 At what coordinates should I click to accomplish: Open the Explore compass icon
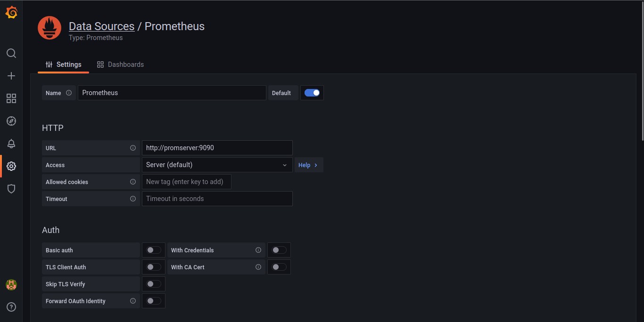pos(11,121)
